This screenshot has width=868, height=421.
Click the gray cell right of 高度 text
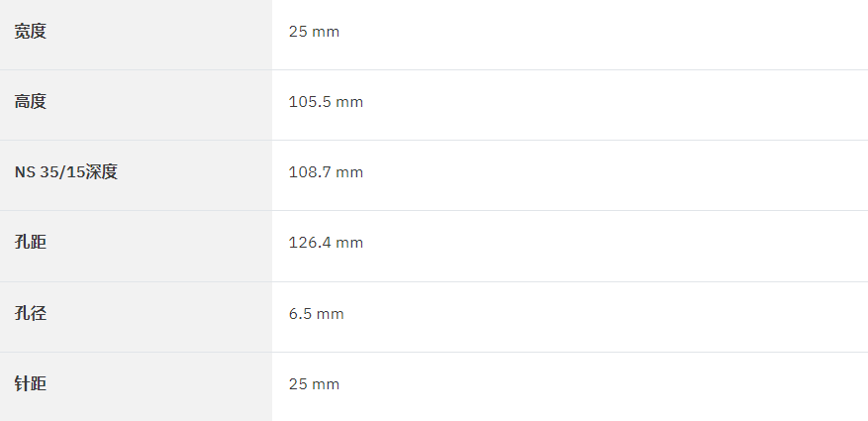tap(159, 105)
